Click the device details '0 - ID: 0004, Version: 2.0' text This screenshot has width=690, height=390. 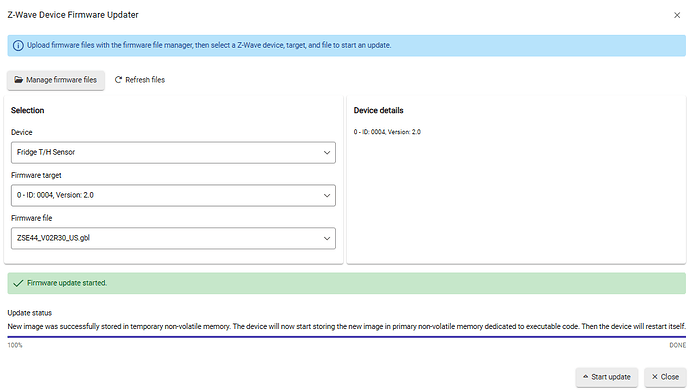tap(387, 132)
